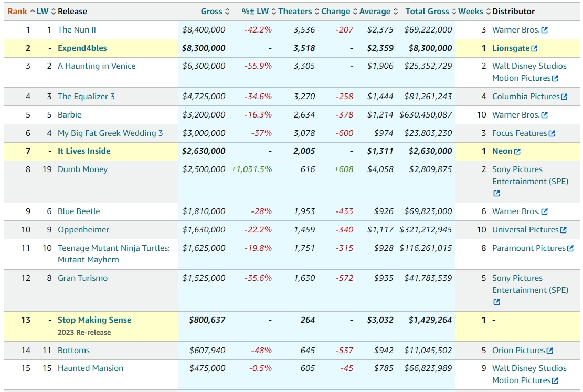This screenshot has height=392, width=583.
Task: Open Haunted Mansion release link
Action: click(90, 368)
